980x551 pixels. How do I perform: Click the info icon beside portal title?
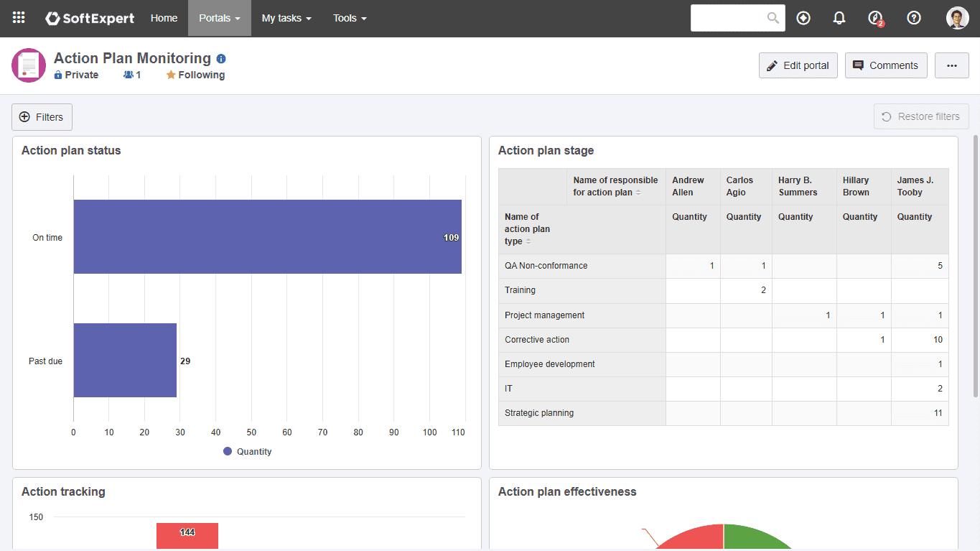click(221, 59)
